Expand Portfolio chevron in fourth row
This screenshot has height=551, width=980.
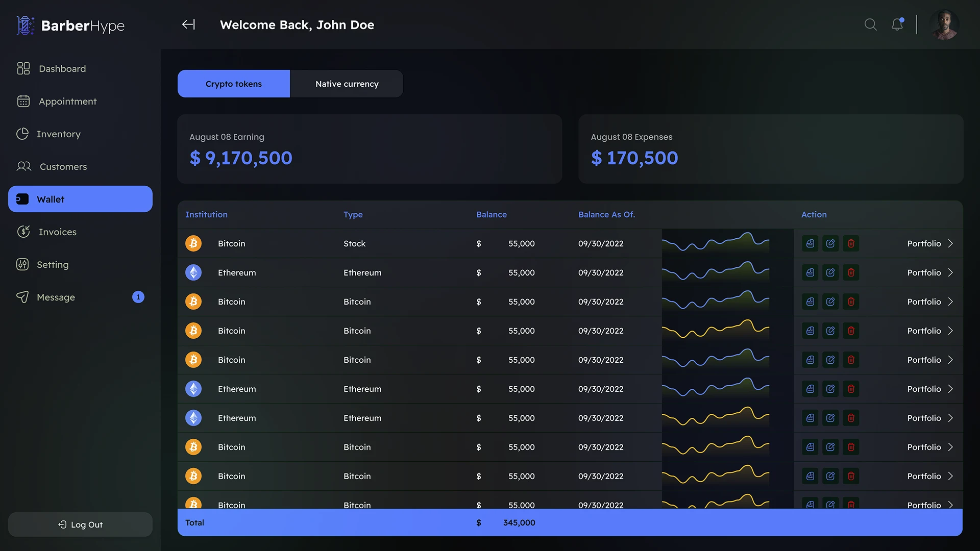click(x=950, y=331)
